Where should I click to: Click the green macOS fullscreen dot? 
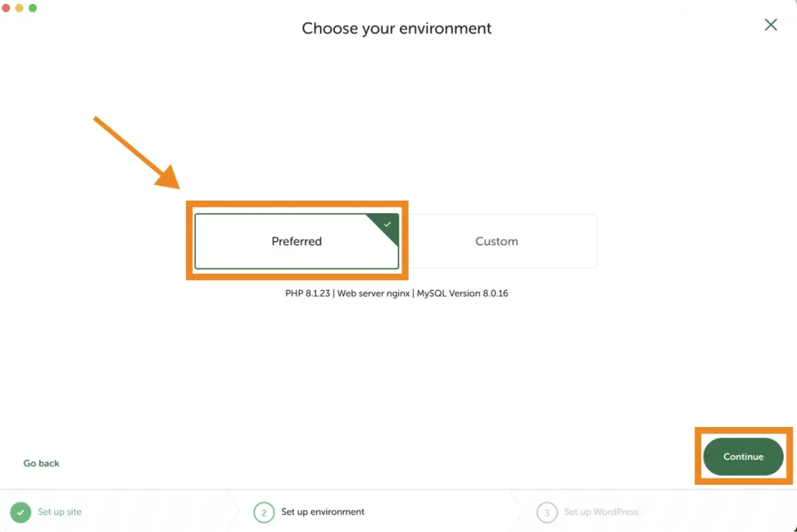click(x=33, y=8)
